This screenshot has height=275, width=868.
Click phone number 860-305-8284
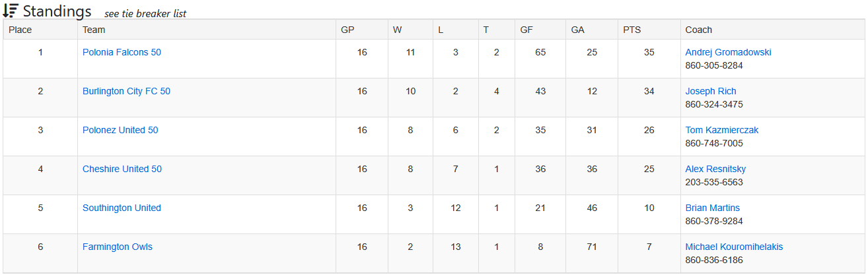click(x=714, y=65)
